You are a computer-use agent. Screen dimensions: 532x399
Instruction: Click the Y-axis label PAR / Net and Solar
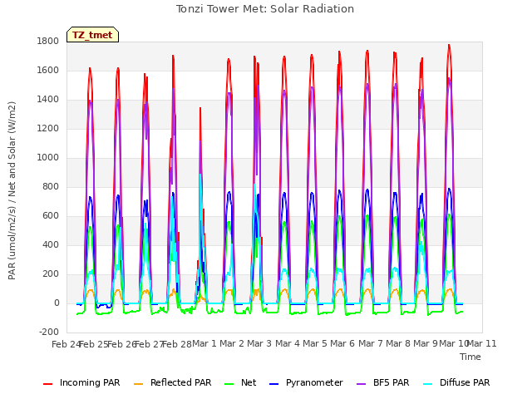point(12,190)
